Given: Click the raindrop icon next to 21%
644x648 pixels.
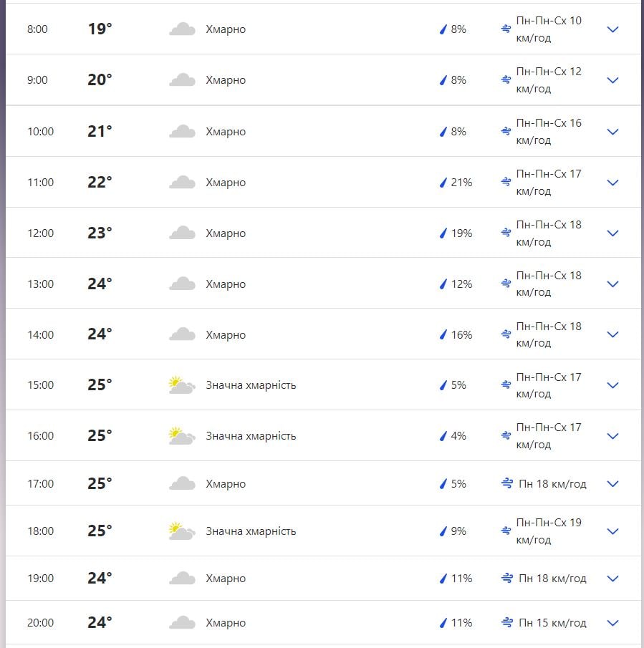Looking at the screenshot, I should (443, 183).
